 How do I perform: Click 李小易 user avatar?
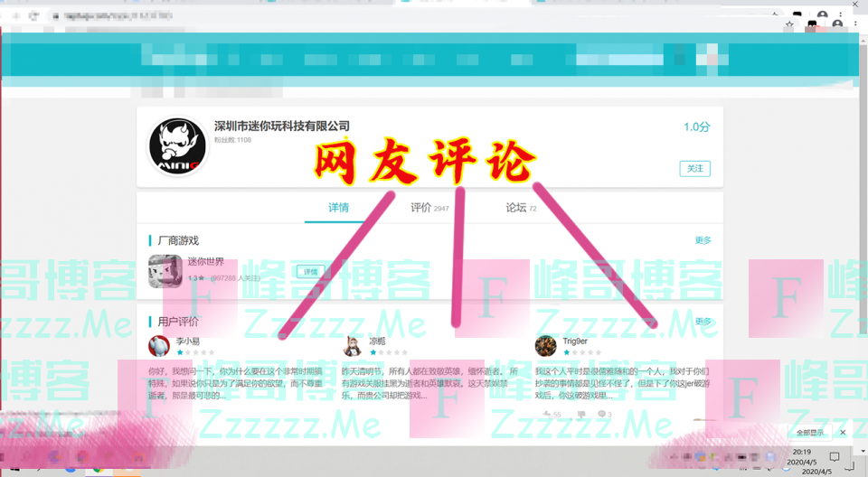click(159, 346)
